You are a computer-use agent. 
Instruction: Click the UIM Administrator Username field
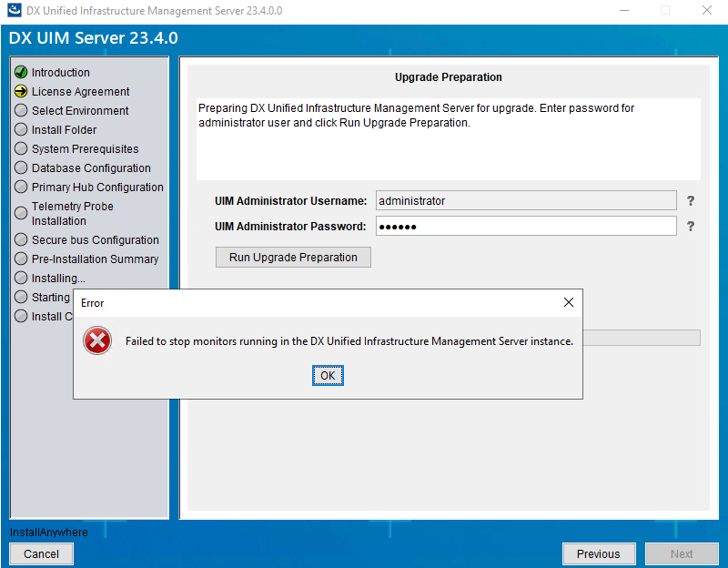point(526,200)
